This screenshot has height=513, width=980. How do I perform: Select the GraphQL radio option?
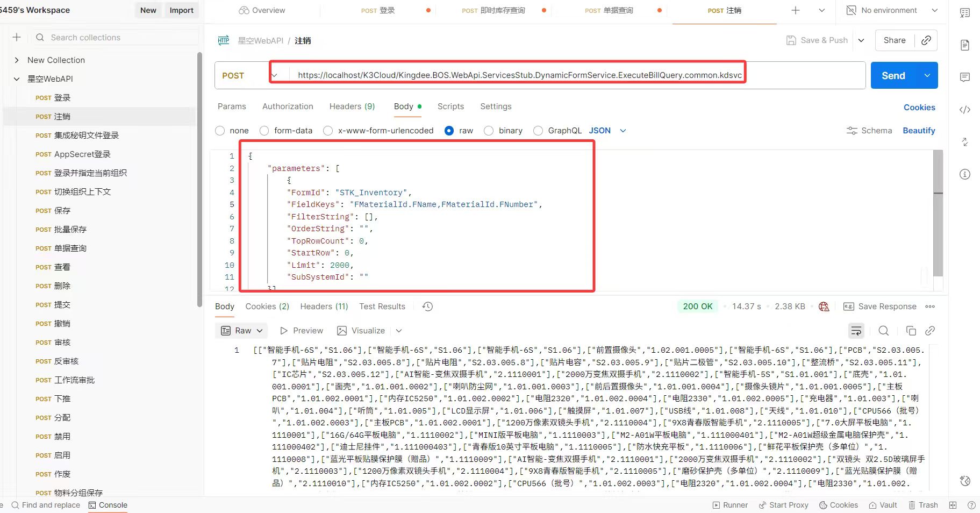coord(538,131)
